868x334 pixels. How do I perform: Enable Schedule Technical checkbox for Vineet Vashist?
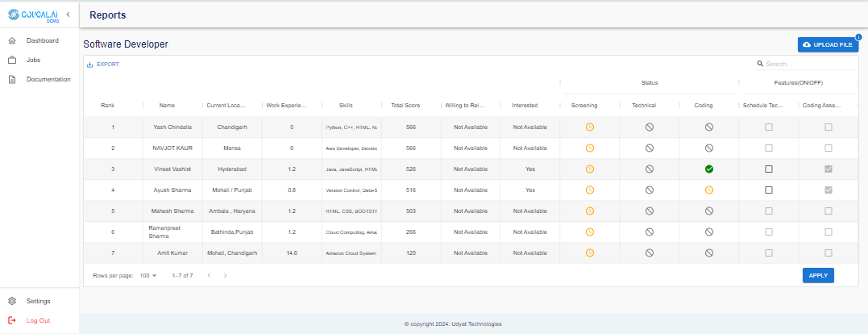pos(768,169)
